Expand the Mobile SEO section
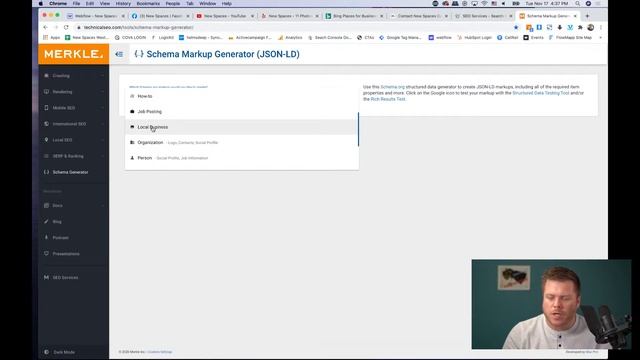This screenshot has height=360, width=640. pyautogui.click(x=73, y=108)
